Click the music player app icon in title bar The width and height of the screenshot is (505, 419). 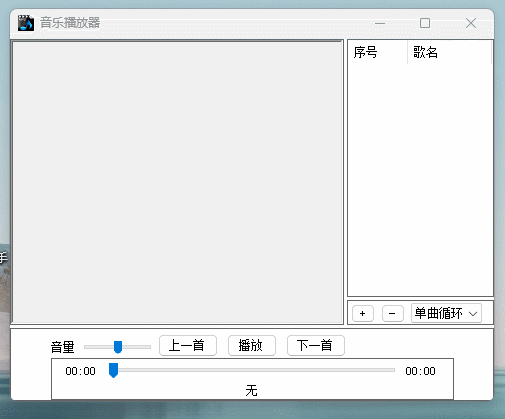(26, 23)
